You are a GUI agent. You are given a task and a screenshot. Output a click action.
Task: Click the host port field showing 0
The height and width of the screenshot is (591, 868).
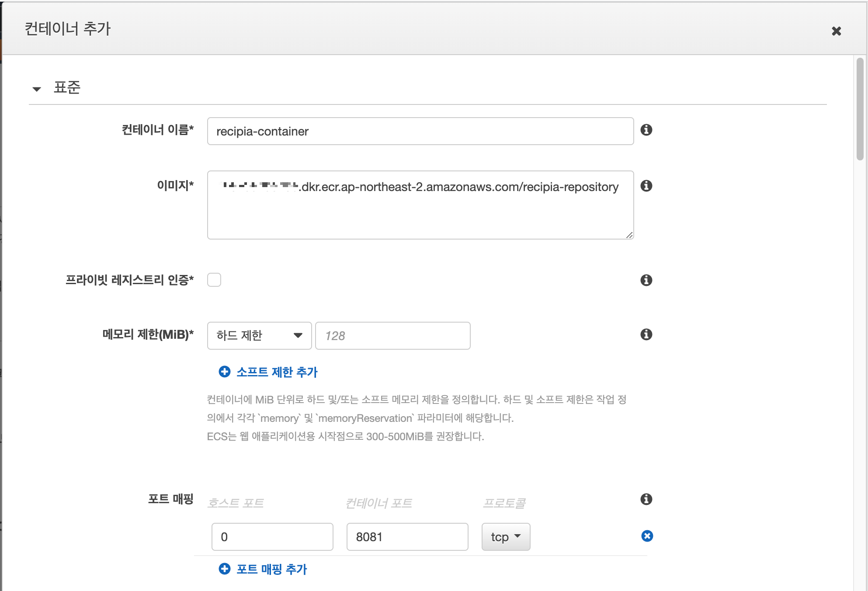tap(272, 537)
